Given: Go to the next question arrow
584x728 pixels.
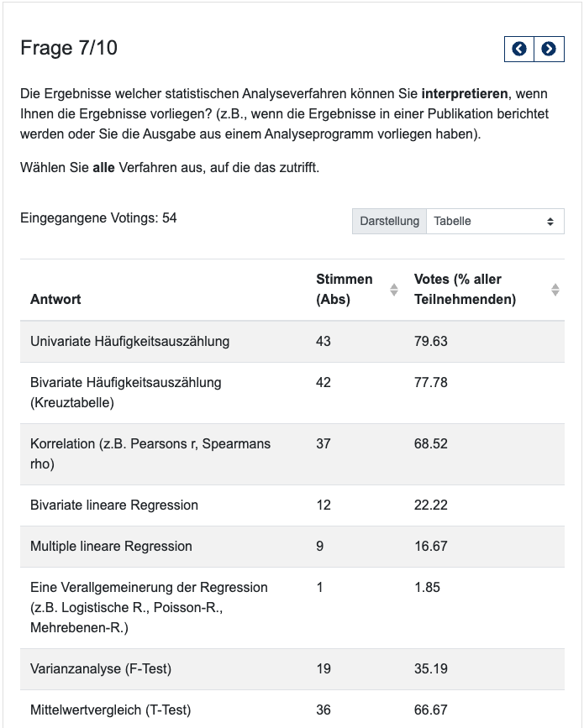Looking at the screenshot, I should tap(549, 49).
